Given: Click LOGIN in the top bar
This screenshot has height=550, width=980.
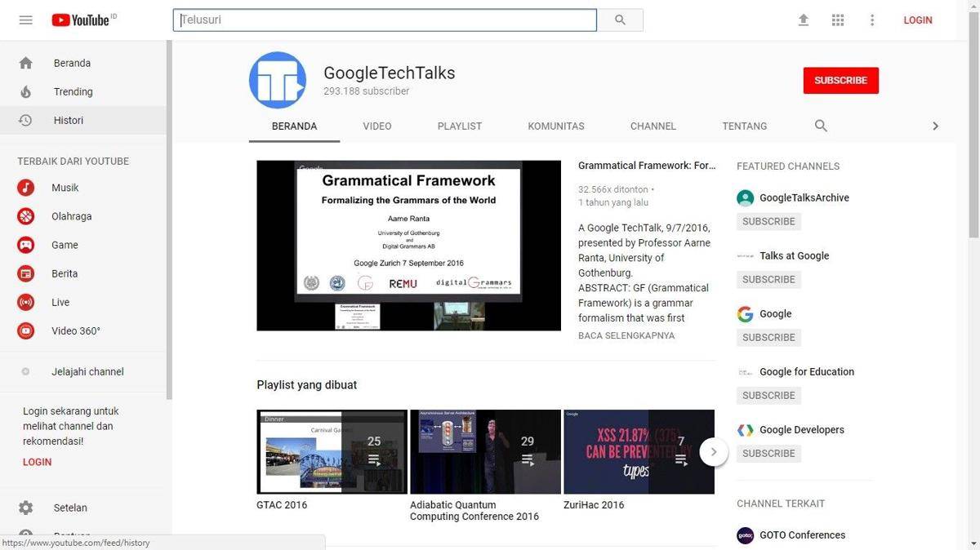Looking at the screenshot, I should [918, 20].
